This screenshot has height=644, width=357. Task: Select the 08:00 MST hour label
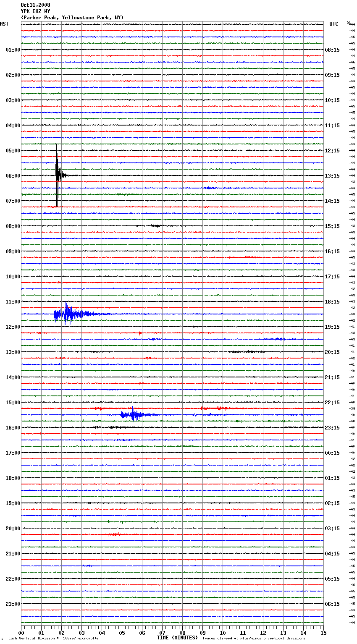point(13,226)
